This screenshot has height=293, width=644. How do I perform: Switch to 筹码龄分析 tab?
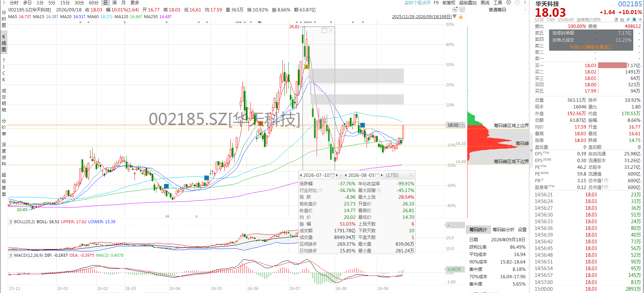click(x=503, y=230)
